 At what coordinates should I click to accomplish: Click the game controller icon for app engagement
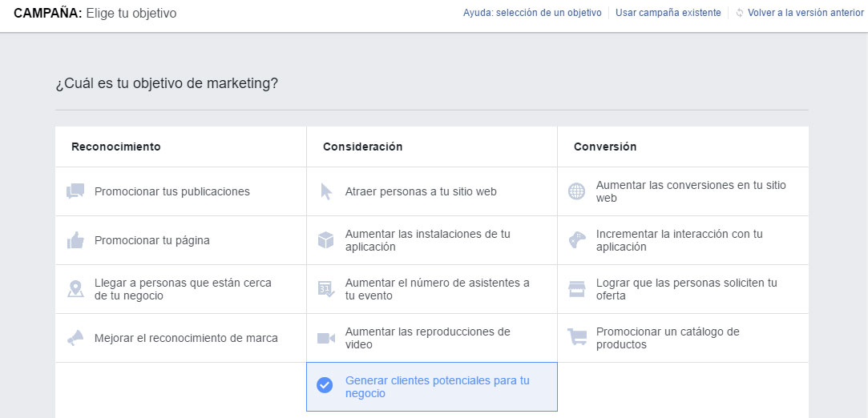pyautogui.click(x=577, y=240)
